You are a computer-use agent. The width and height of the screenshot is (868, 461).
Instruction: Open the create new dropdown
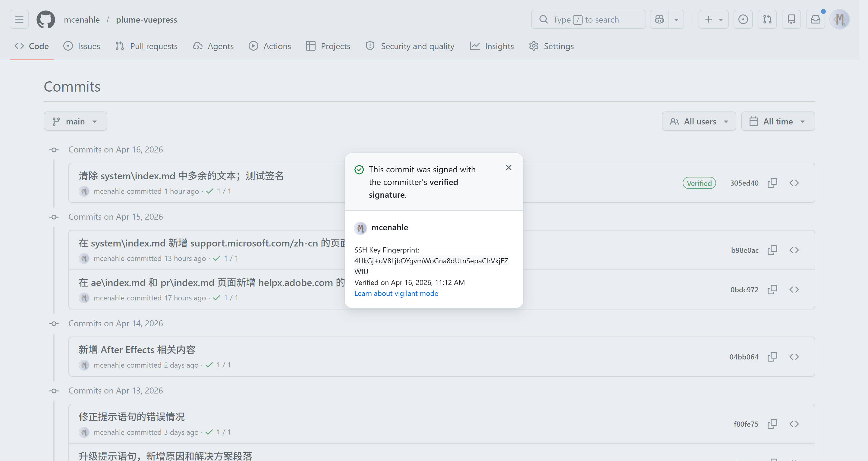click(713, 19)
